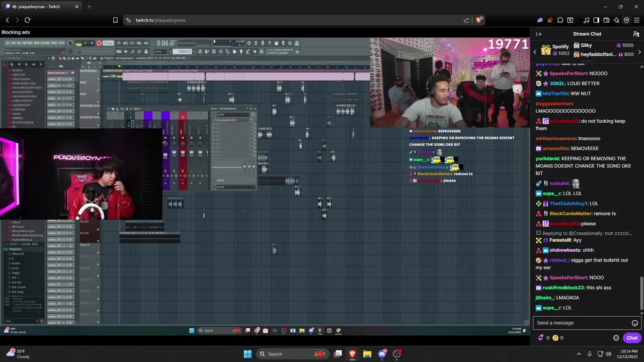The height and width of the screenshot is (362, 644).
Task: Open the Brave Shields lion icon
Action: tap(479, 20)
